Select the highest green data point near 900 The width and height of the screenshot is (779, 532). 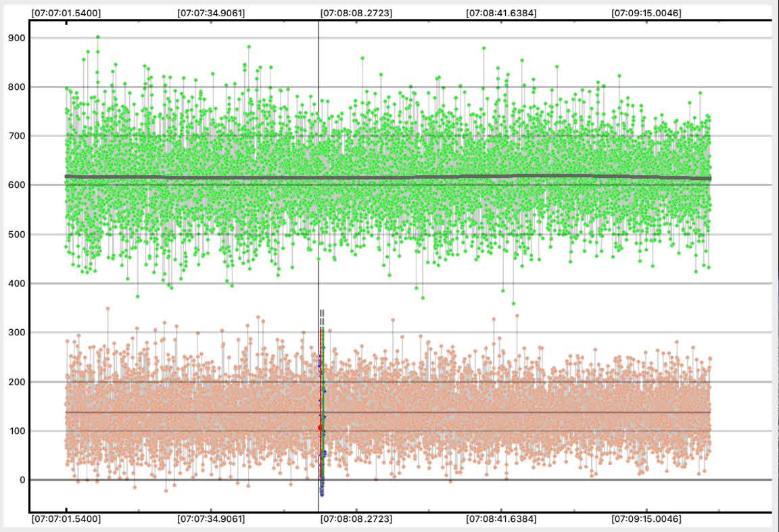tap(98, 37)
